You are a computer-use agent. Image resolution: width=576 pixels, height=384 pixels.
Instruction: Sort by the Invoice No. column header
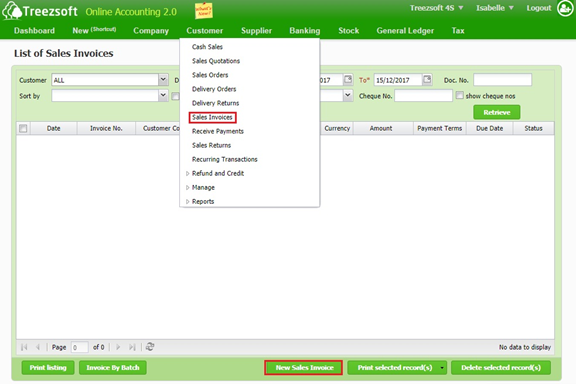click(106, 128)
